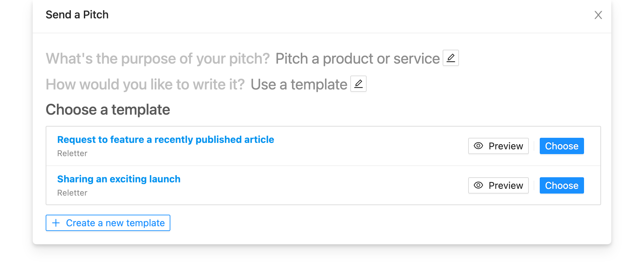
Task: Preview the Request to feature article template
Action: [x=498, y=146]
